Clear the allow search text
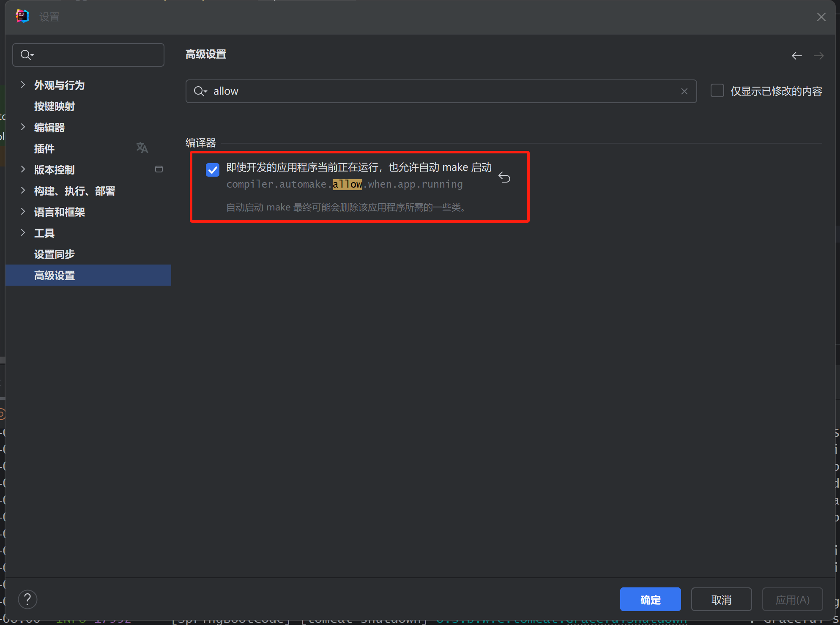The image size is (840, 625). click(684, 91)
